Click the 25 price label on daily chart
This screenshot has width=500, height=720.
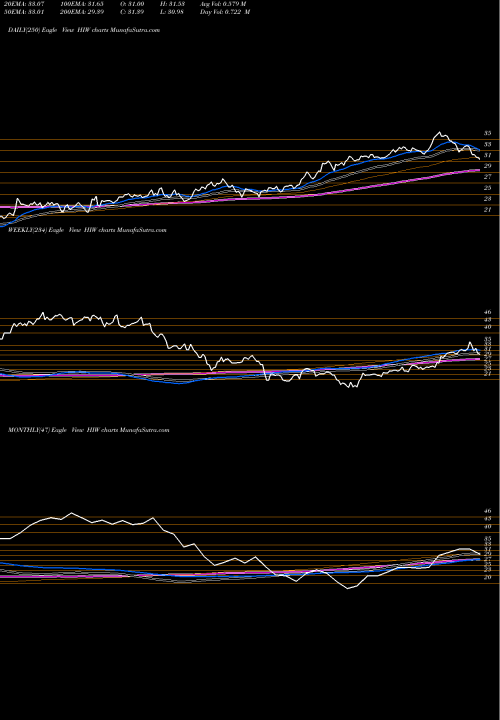[488, 188]
